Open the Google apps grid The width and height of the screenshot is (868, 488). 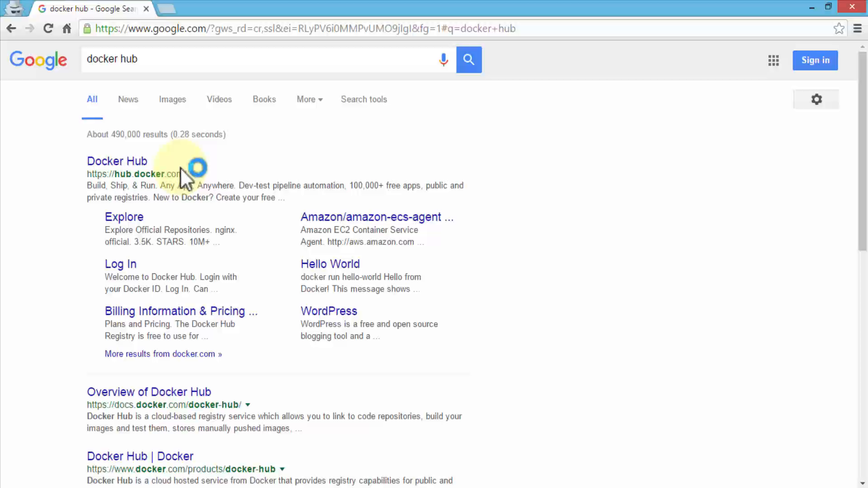tap(774, 60)
